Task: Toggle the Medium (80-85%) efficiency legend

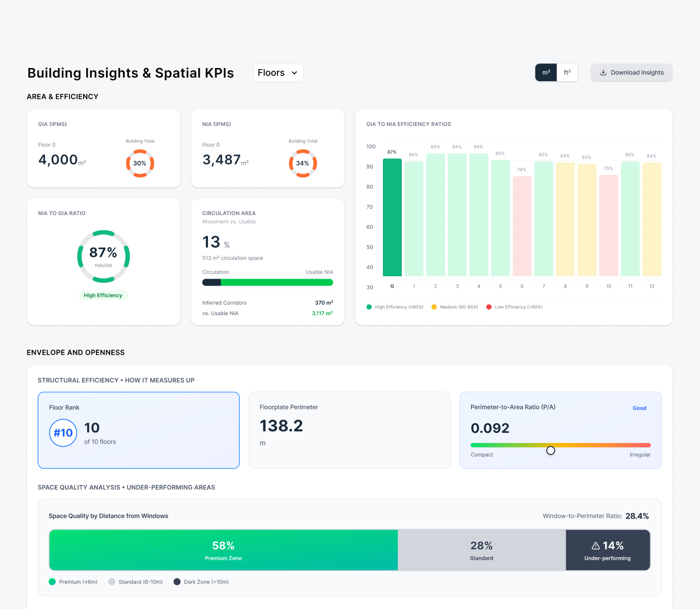Action: coord(433,307)
